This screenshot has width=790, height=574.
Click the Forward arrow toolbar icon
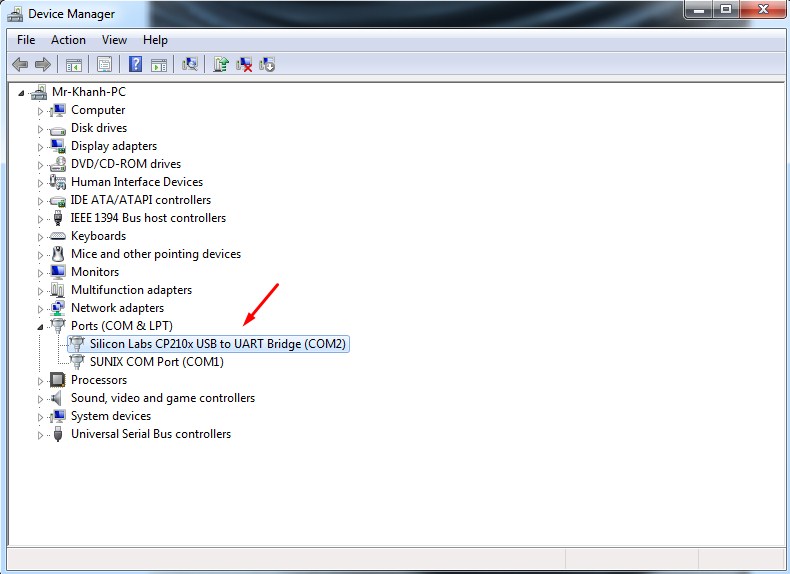click(43, 65)
